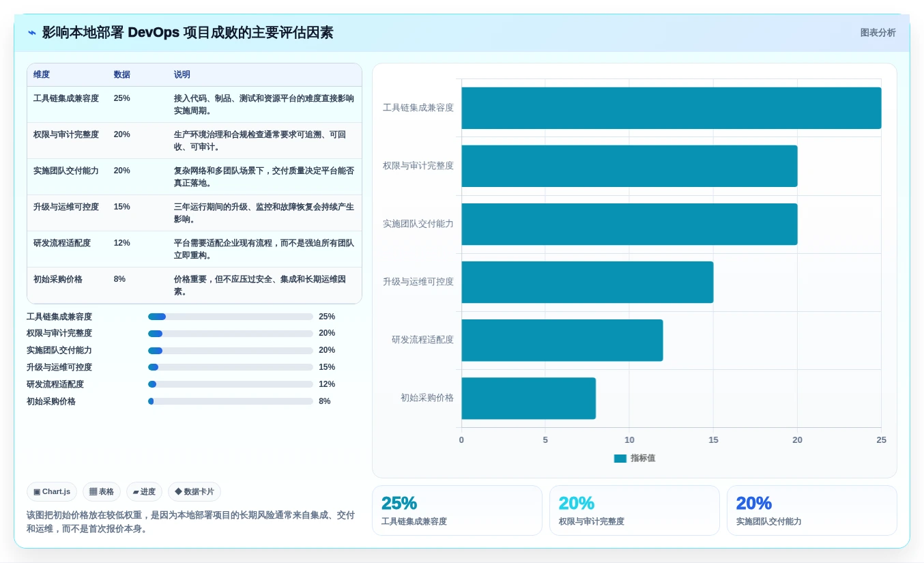Click description starting 生产环境治理
This screenshot has width=924, height=563.
point(260,141)
